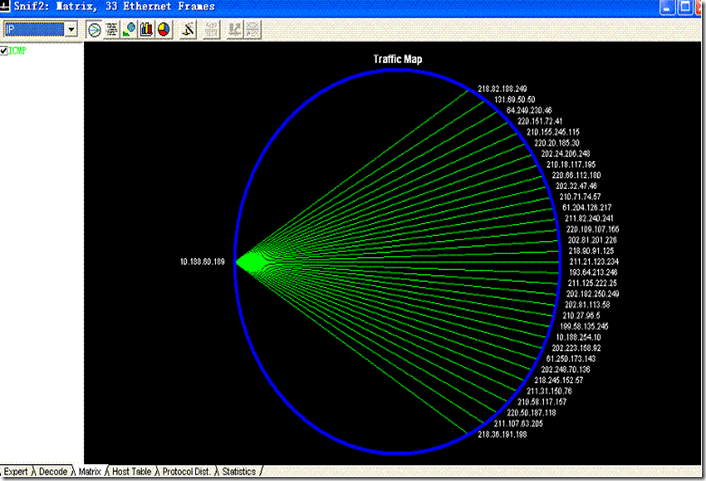Uncheck the ICMP protocol checkbox
This screenshot has height=481, width=706.
pyautogui.click(x=5, y=51)
